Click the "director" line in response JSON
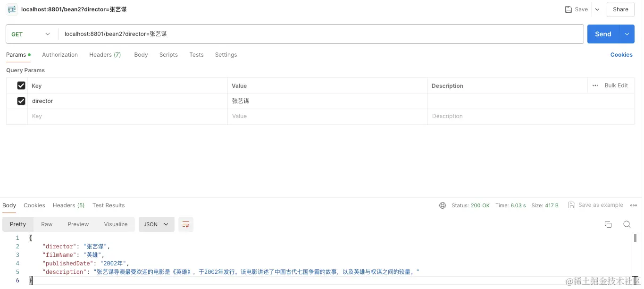This screenshot has height=289, width=644. point(76,246)
